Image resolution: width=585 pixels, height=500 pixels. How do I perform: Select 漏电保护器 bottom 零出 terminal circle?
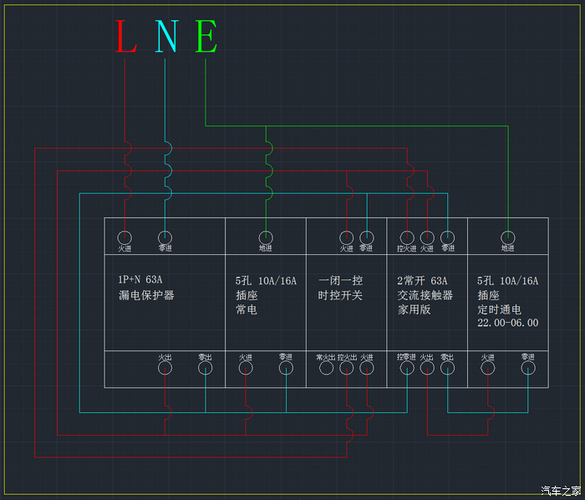pos(205,368)
